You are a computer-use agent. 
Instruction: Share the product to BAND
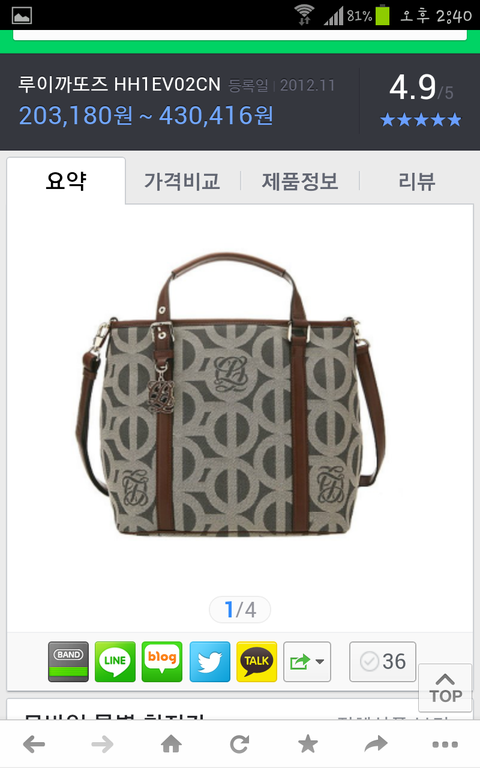pos(68,661)
